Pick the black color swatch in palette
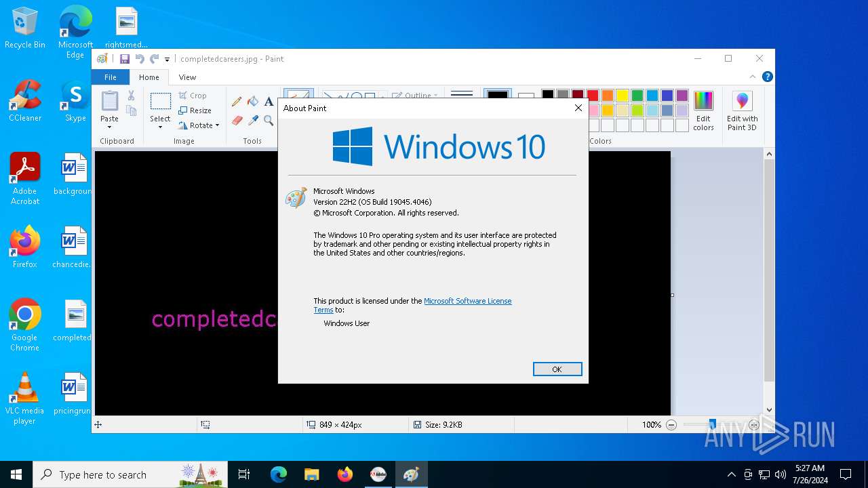The width and height of the screenshot is (868, 488). pos(547,96)
